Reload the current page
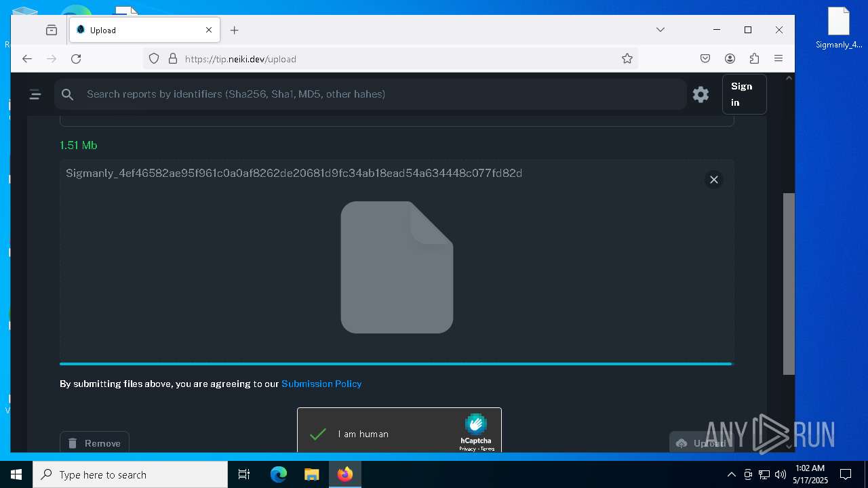868x488 pixels. pos(76,59)
